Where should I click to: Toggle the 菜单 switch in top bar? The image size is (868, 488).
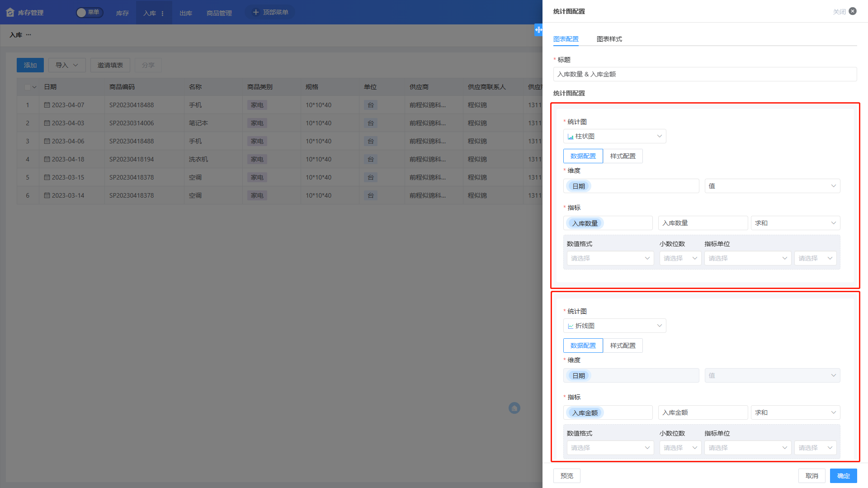pos(89,13)
